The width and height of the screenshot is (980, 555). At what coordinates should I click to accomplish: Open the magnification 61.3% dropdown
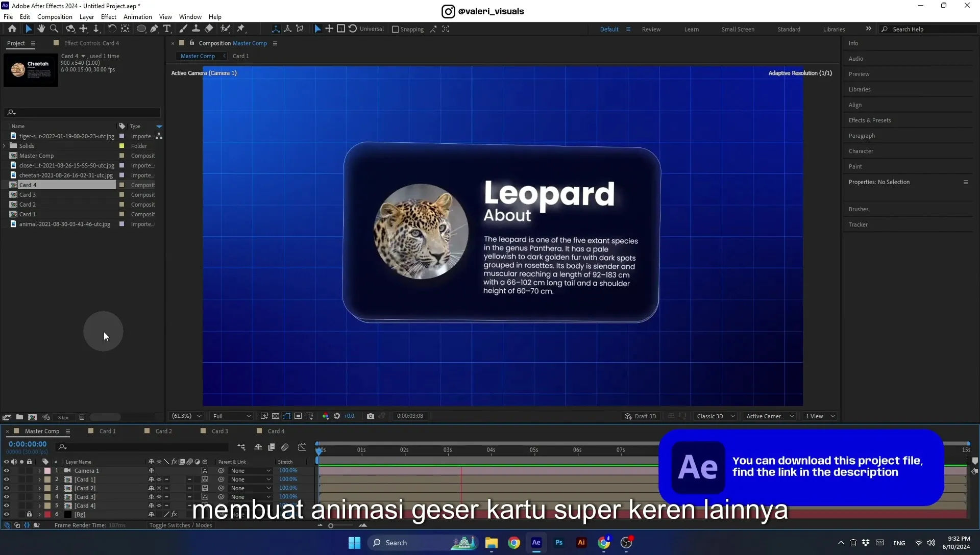coord(187,416)
